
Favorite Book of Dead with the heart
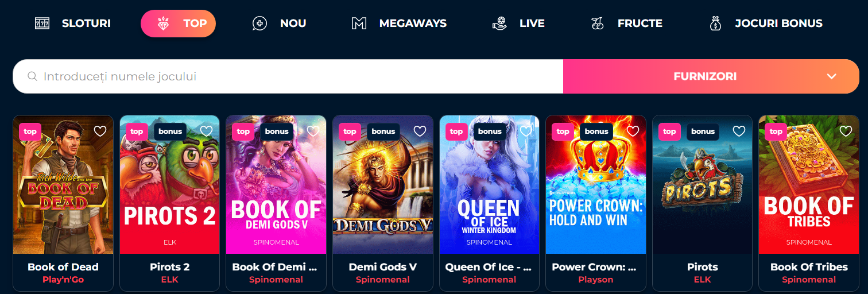100,131
